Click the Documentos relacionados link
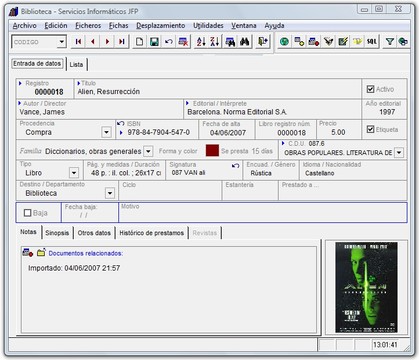Image resolution: width=419 pixels, height=360 pixels. coord(86,253)
